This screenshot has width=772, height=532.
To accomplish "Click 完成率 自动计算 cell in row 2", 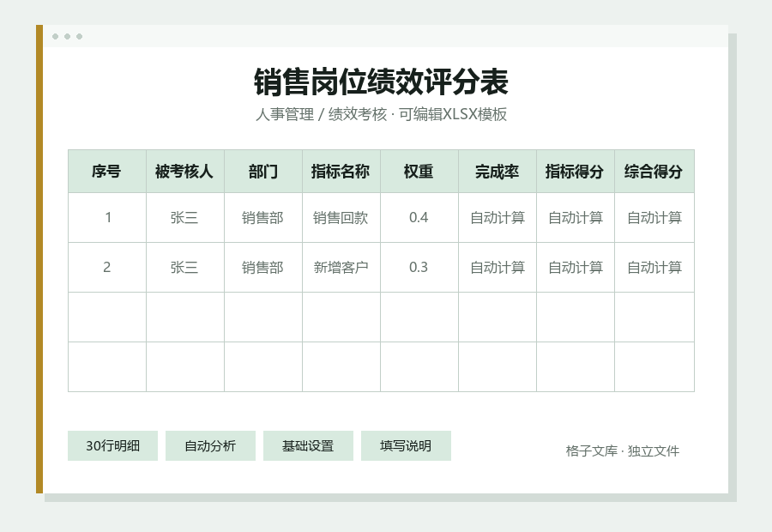I will (498, 267).
